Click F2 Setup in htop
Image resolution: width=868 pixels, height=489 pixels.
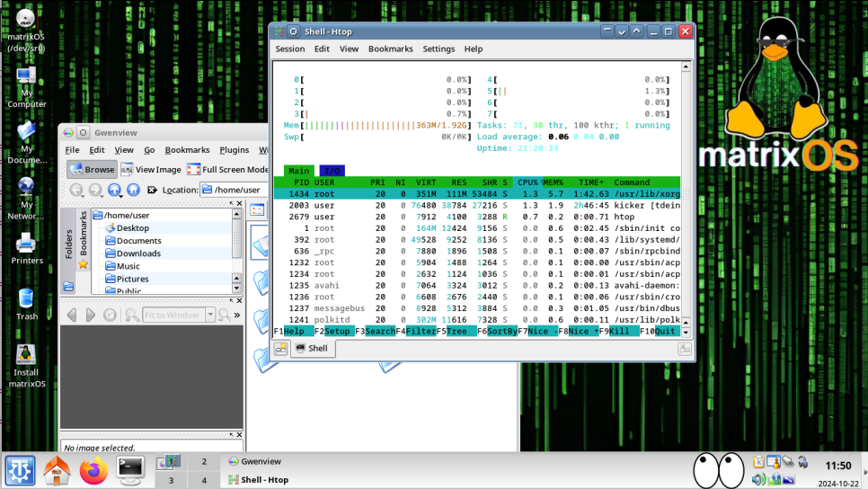(x=334, y=331)
